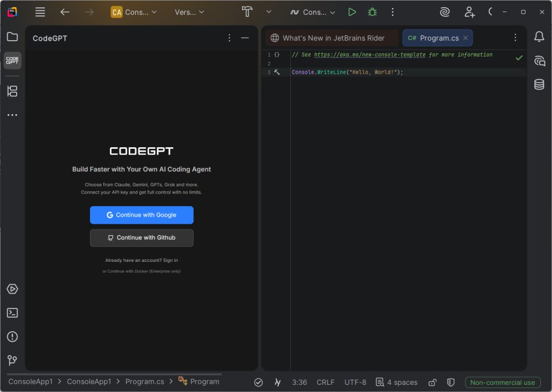Open the Structure tool window icon
The image size is (552, 392).
pos(12,92)
